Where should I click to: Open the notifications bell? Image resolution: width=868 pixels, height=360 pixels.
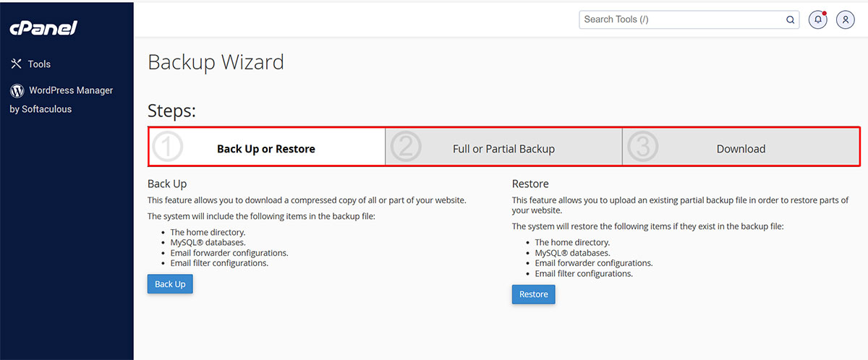(x=818, y=20)
